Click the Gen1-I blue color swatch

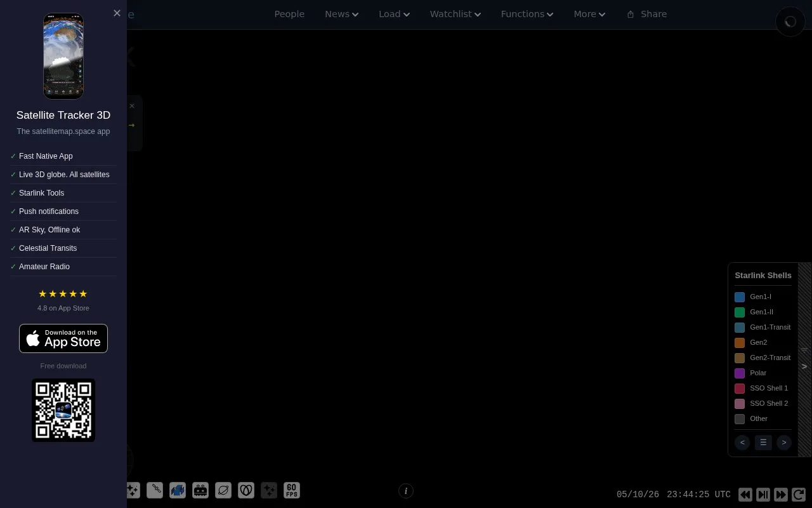tap(740, 297)
